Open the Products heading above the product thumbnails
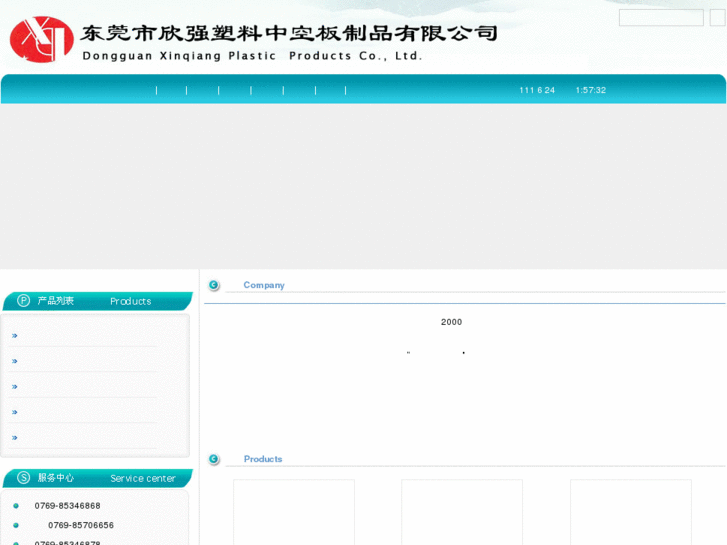727x545 pixels. pos(263,459)
